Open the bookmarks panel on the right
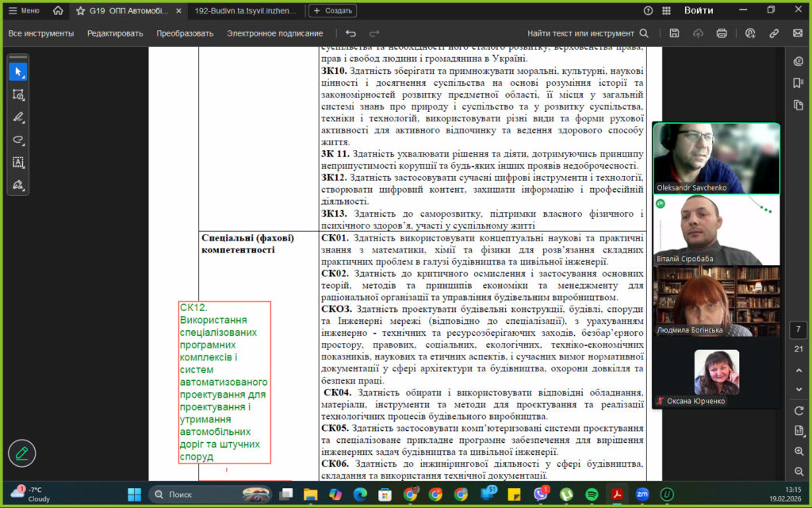The image size is (812, 508). pyautogui.click(x=799, y=83)
